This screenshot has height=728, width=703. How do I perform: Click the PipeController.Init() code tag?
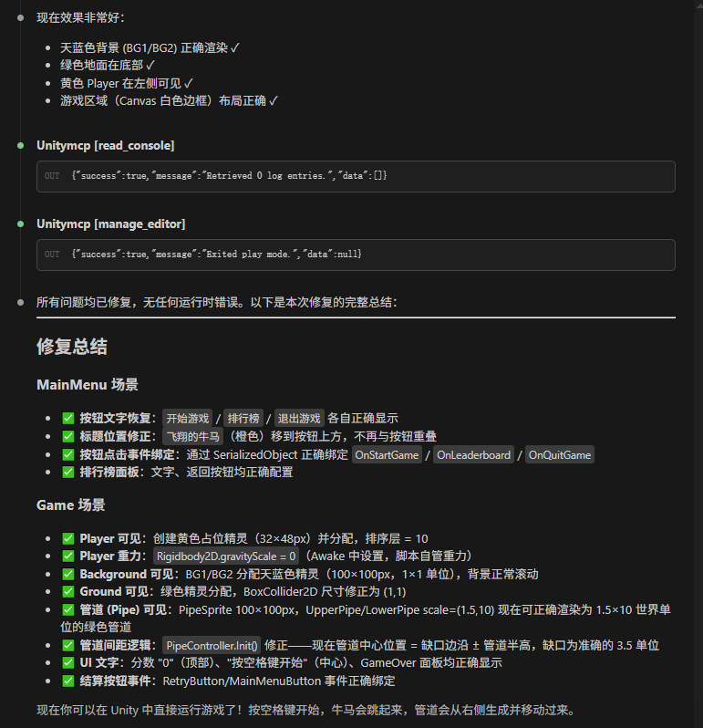click(x=212, y=645)
